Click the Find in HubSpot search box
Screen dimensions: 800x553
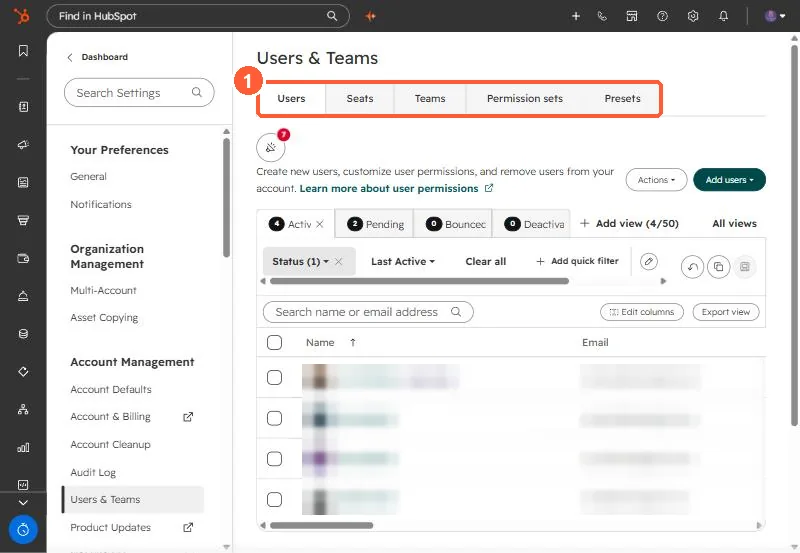(198, 16)
